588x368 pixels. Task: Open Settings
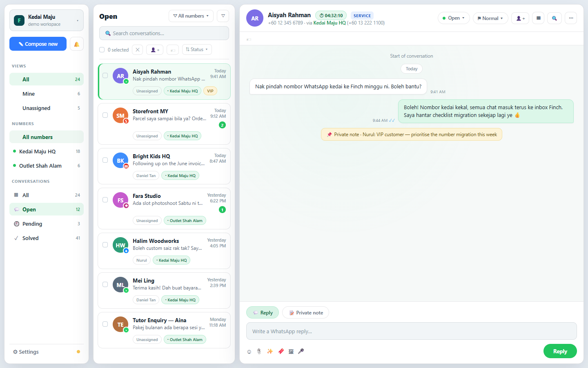26,352
